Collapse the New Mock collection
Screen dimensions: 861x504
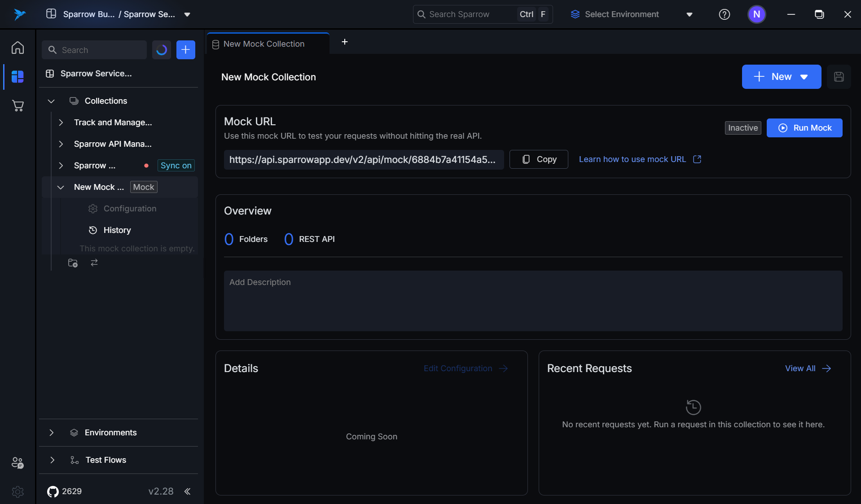pos(61,187)
